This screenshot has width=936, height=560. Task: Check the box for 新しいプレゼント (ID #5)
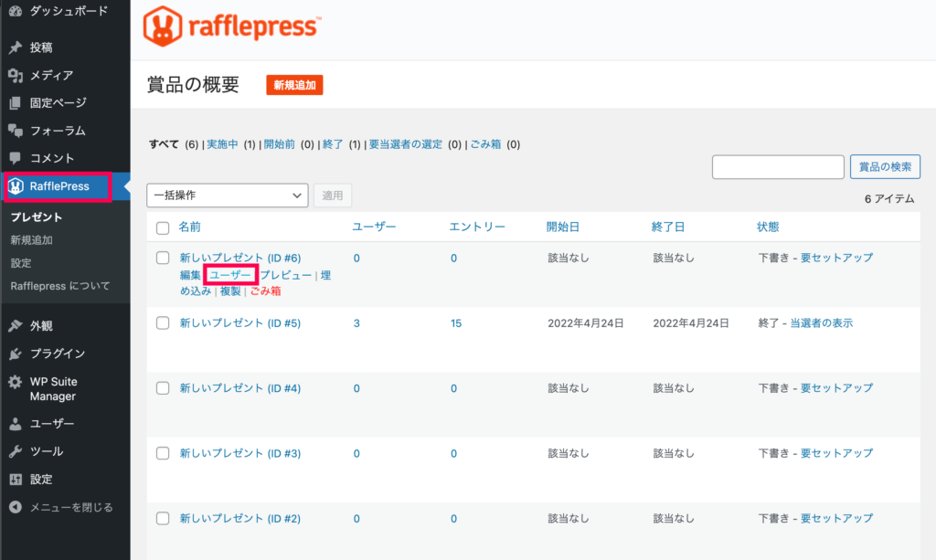(x=163, y=322)
